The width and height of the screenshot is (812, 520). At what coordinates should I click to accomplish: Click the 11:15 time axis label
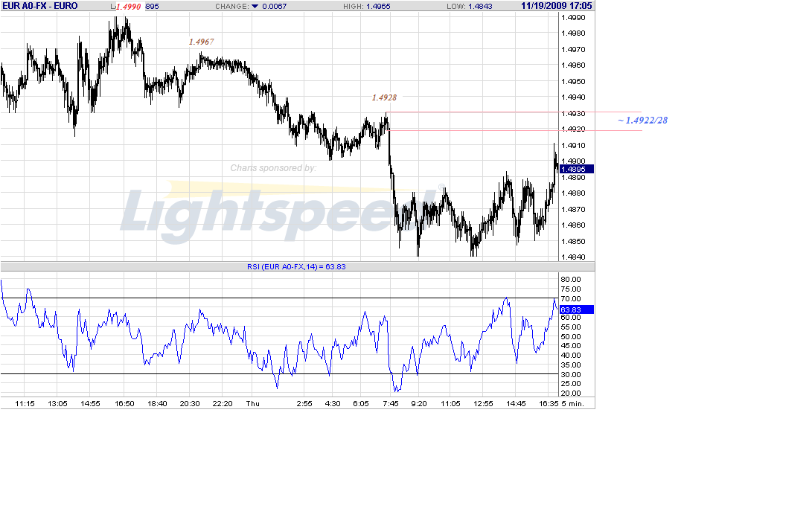point(25,404)
